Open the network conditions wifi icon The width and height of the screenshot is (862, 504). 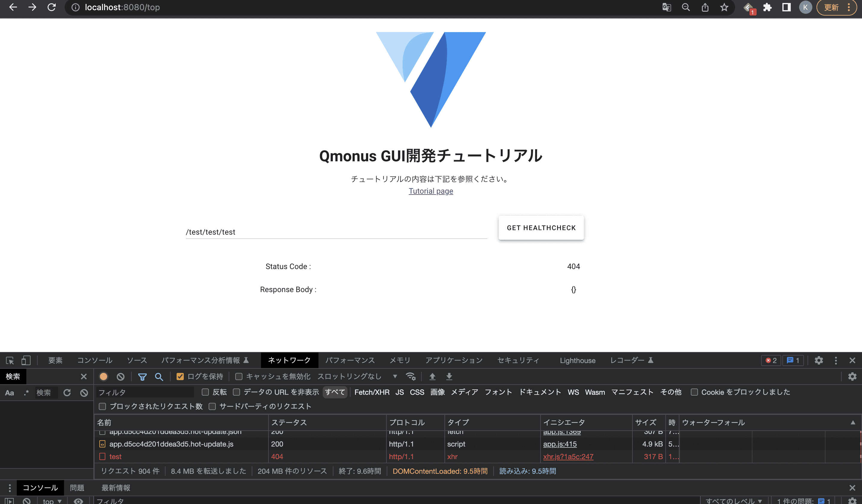(x=410, y=377)
